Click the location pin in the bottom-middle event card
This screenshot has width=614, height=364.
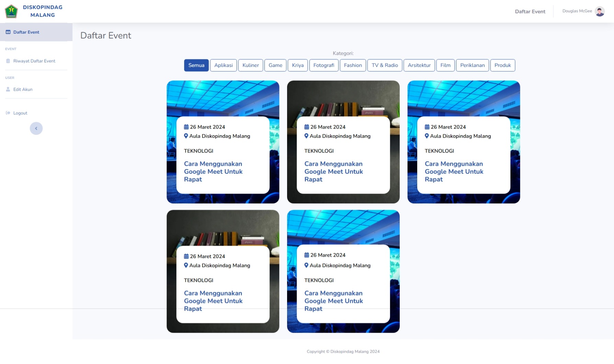(x=306, y=265)
